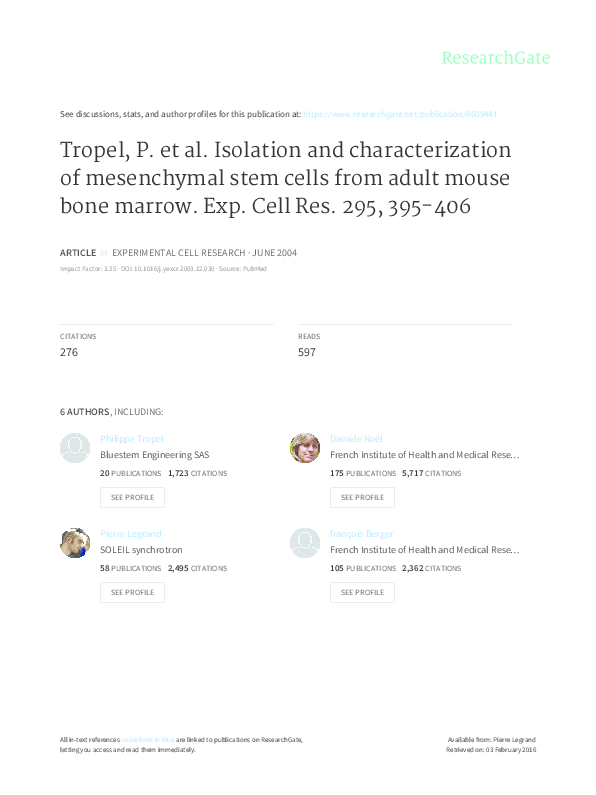Click the 276 citations count

(x=69, y=352)
